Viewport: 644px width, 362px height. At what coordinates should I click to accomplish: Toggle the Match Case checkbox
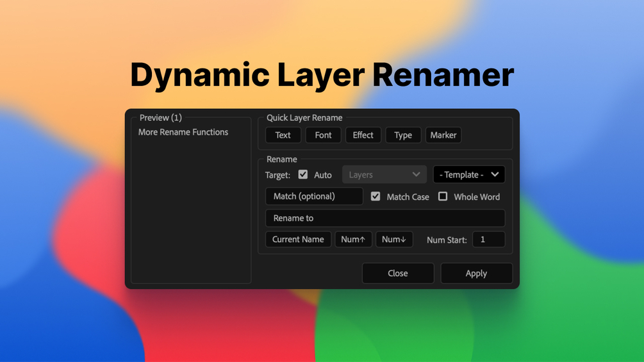(376, 196)
